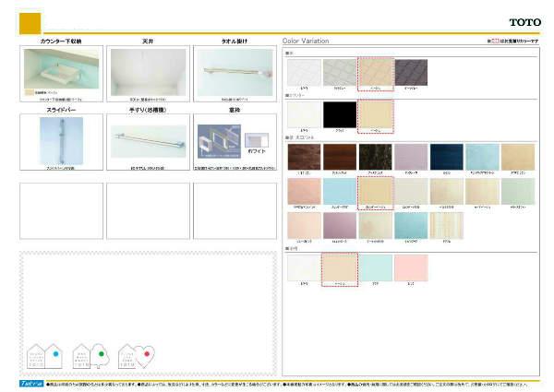Click the TOTO logo
The width and height of the screenshot is (554, 392).
pos(527,22)
